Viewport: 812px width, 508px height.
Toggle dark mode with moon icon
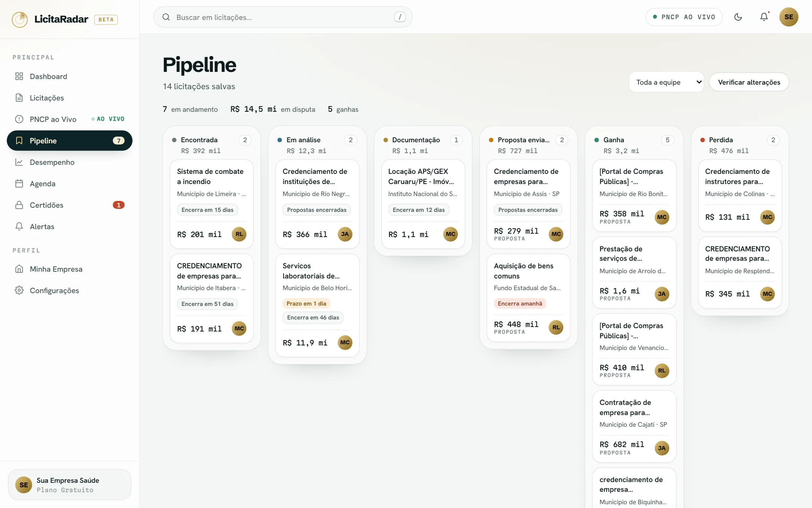click(x=738, y=17)
